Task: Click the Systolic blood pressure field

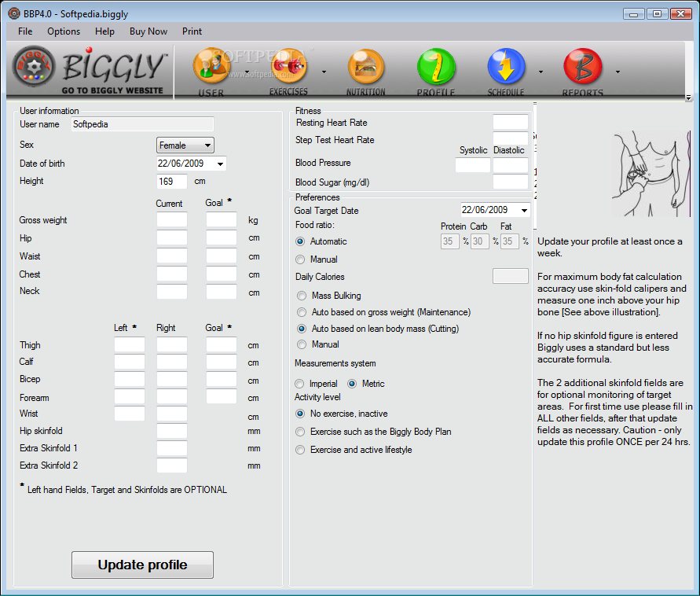Action: (x=473, y=165)
